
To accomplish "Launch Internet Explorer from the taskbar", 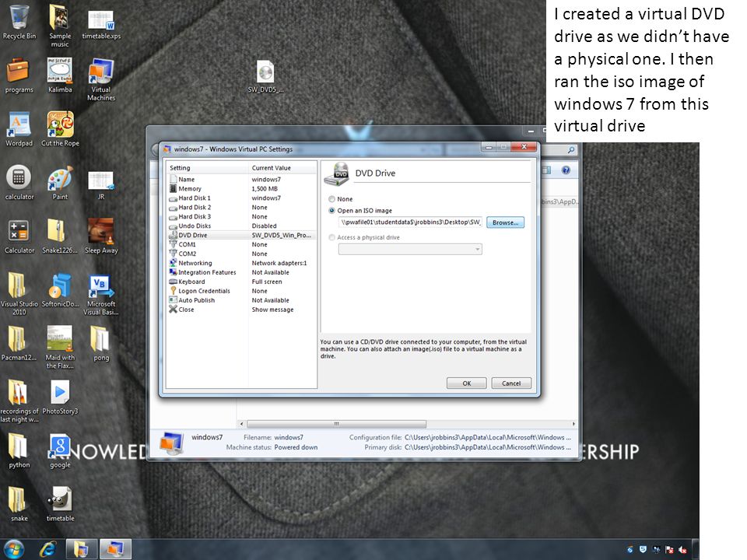I will click(x=47, y=550).
